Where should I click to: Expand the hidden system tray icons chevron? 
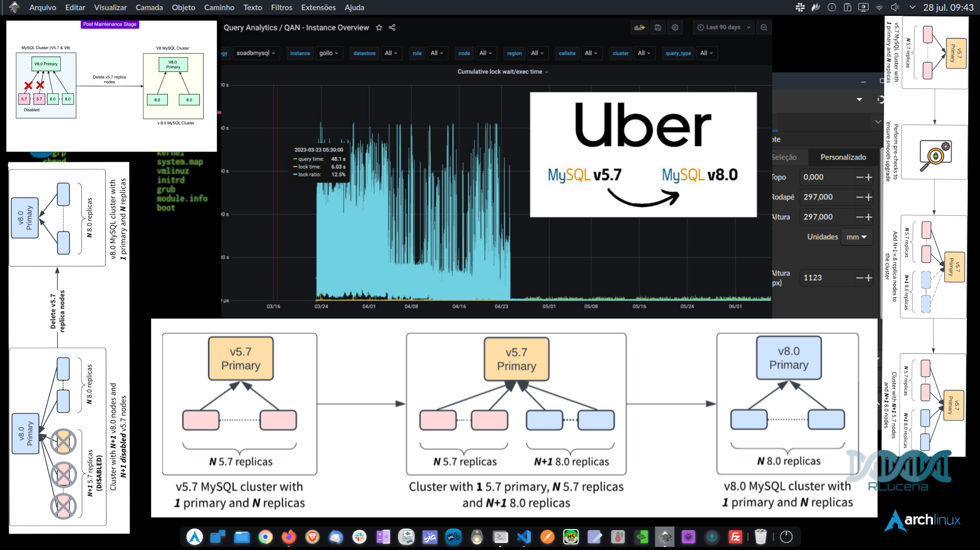(912, 7)
